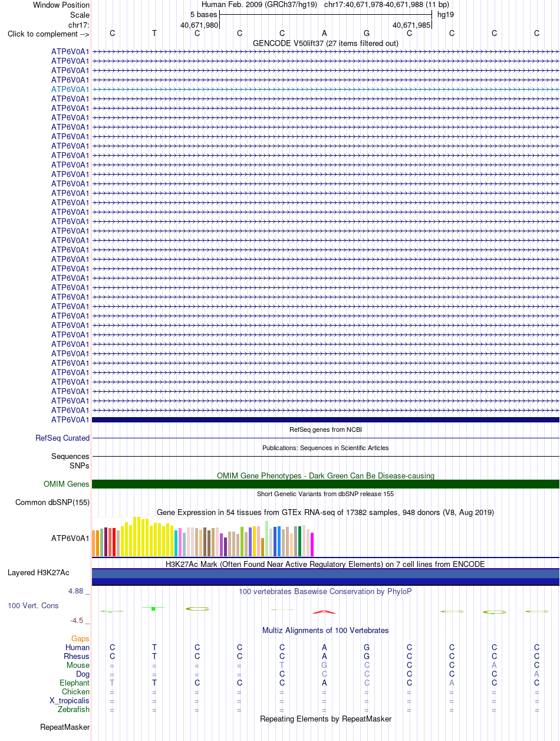Select the Dog species label
This screenshot has height=741, width=560.
pos(83,674)
